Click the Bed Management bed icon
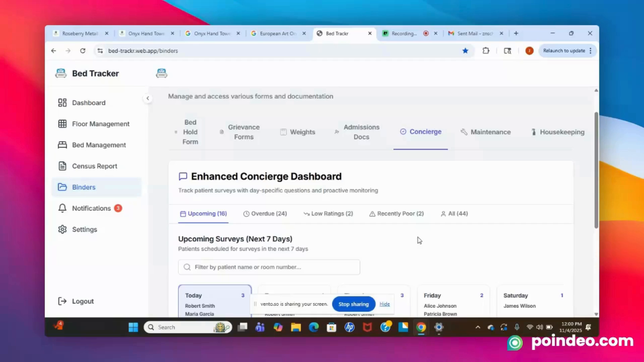Screen dimensions: 644x362 (x=62, y=145)
